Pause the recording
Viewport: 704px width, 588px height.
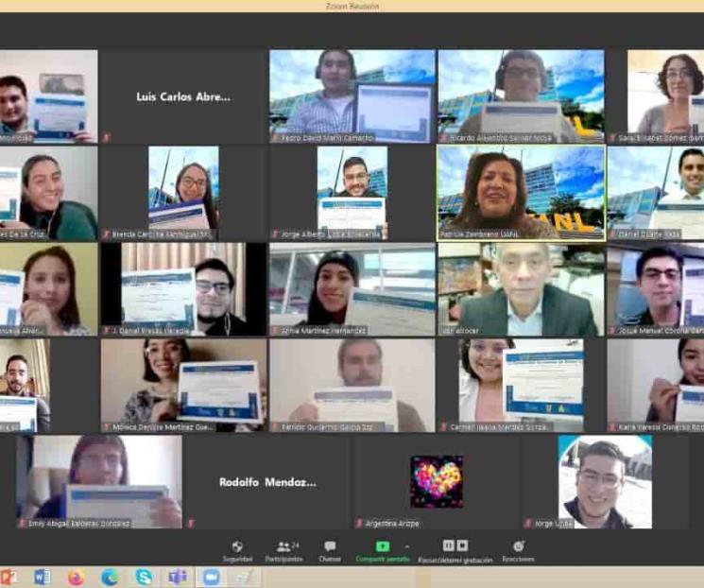tap(449, 545)
